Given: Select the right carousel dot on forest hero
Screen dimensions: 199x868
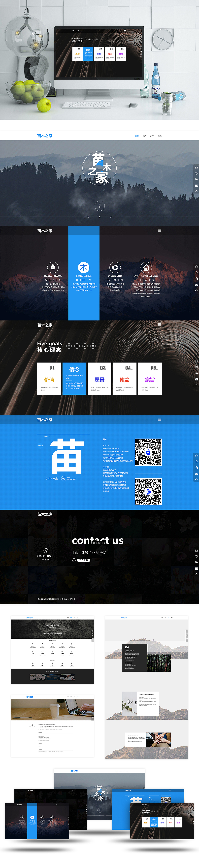Looking at the screenshot, I should click(111, 217).
